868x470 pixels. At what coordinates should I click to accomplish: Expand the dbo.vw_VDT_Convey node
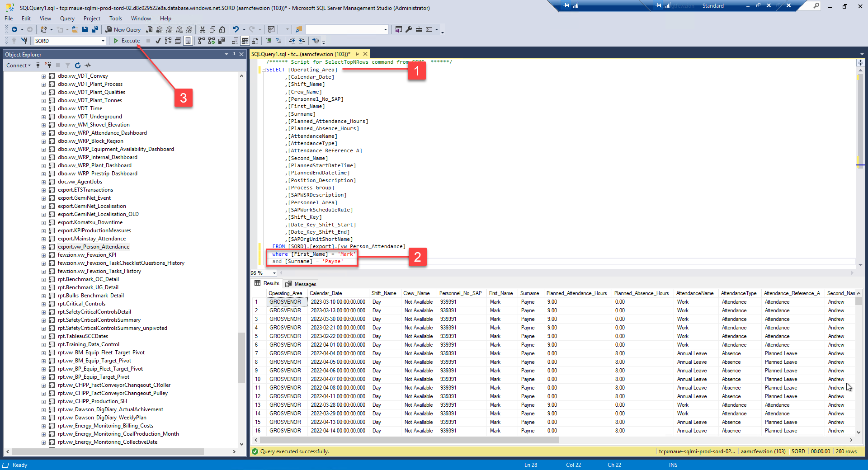tap(43, 76)
